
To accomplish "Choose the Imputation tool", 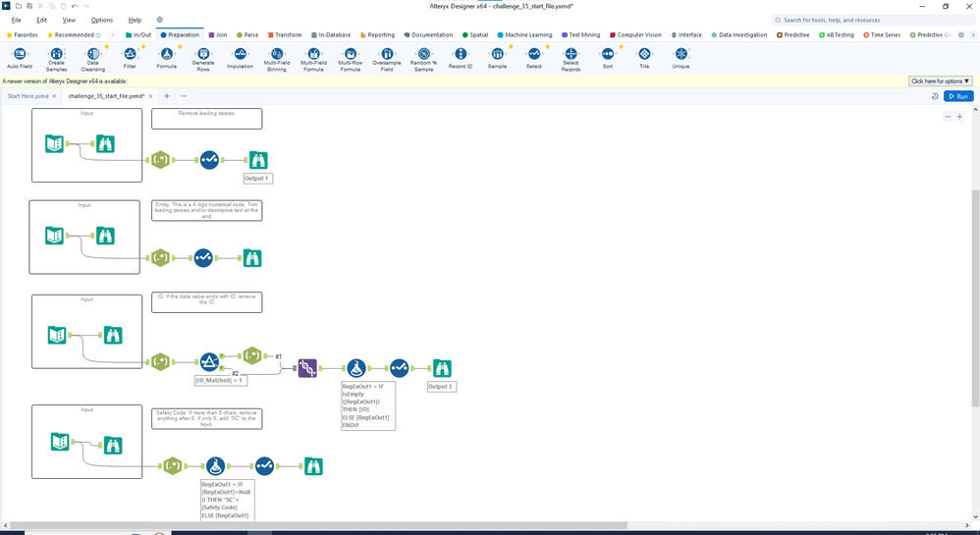I will coord(240,54).
